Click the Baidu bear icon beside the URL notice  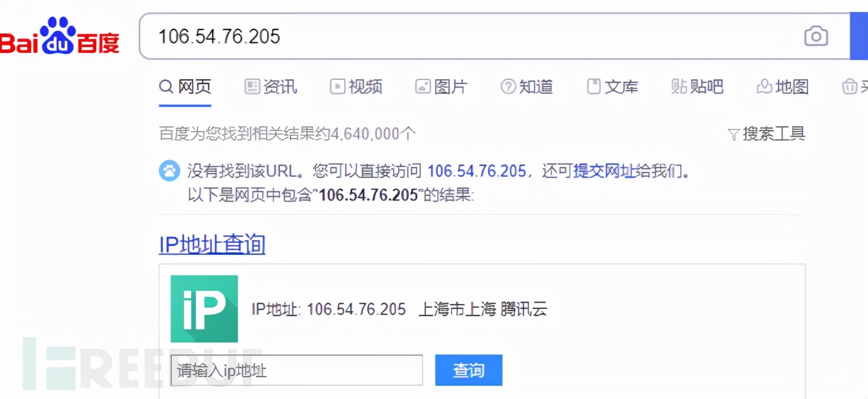click(x=169, y=170)
